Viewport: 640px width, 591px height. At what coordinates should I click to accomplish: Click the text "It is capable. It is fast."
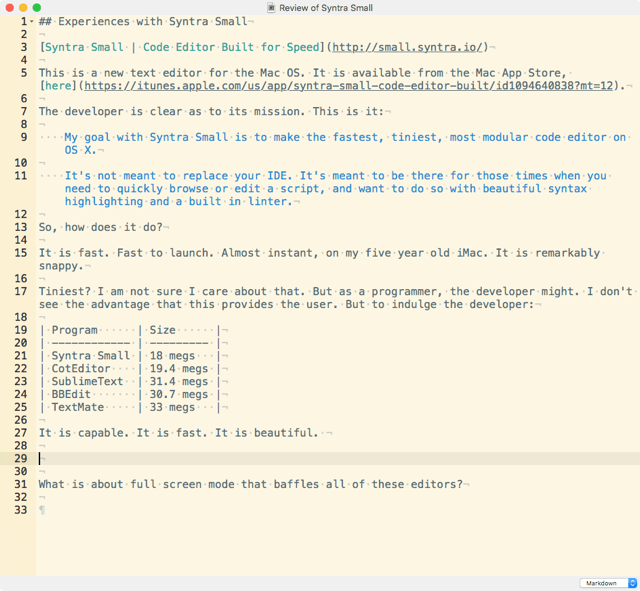[x=123, y=433]
